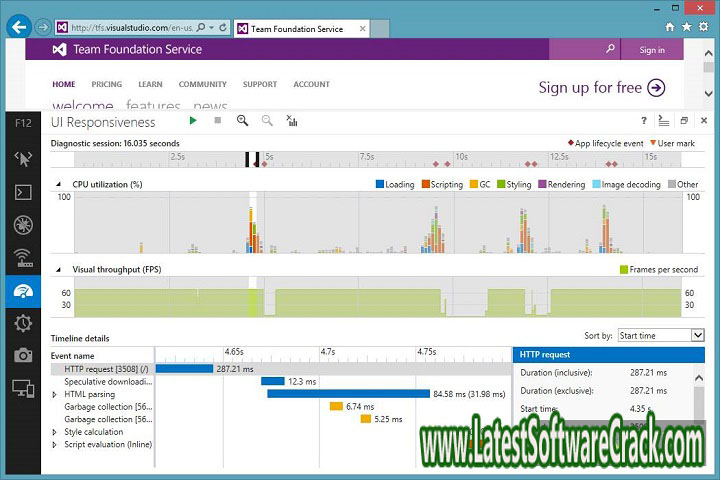The image size is (720, 480).
Task: Go to the HOME menu item
Action: (64, 84)
